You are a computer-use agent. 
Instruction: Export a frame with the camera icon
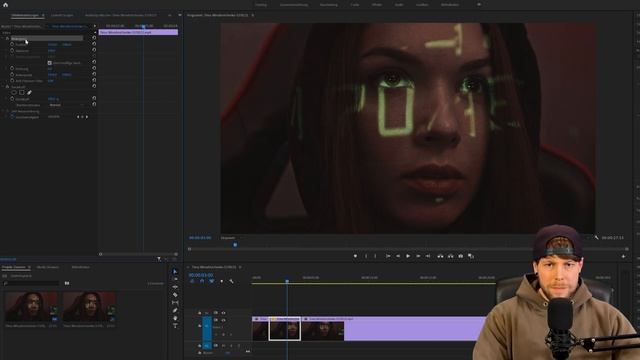460,256
